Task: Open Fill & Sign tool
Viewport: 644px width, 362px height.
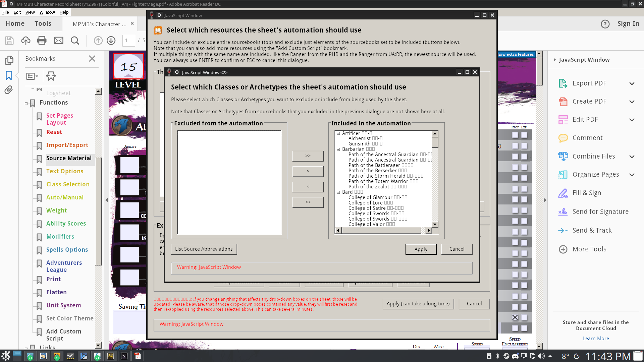Action: [x=587, y=193]
